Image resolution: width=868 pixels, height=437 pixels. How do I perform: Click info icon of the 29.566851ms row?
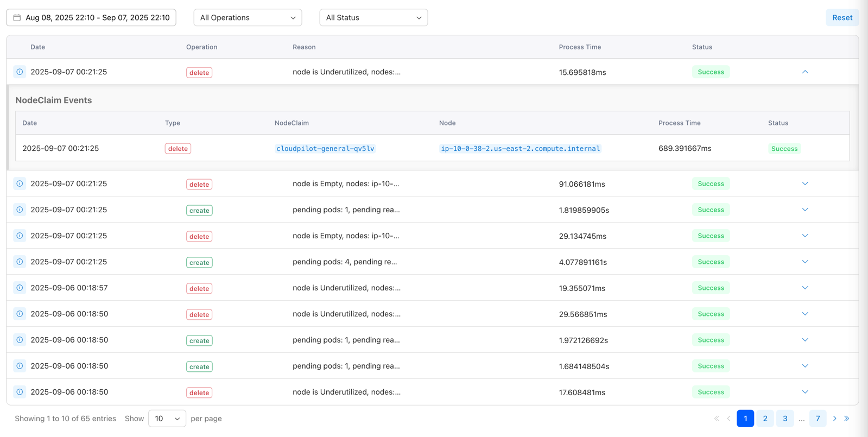click(20, 314)
